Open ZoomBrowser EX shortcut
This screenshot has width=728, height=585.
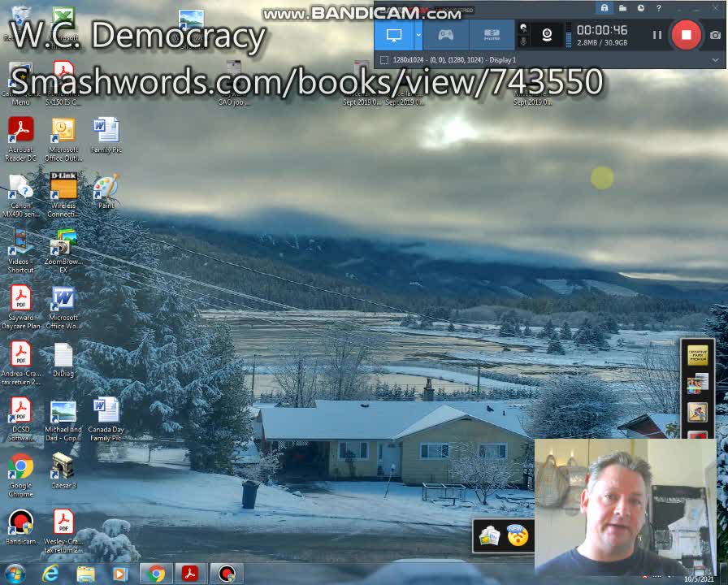[x=63, y=251]
